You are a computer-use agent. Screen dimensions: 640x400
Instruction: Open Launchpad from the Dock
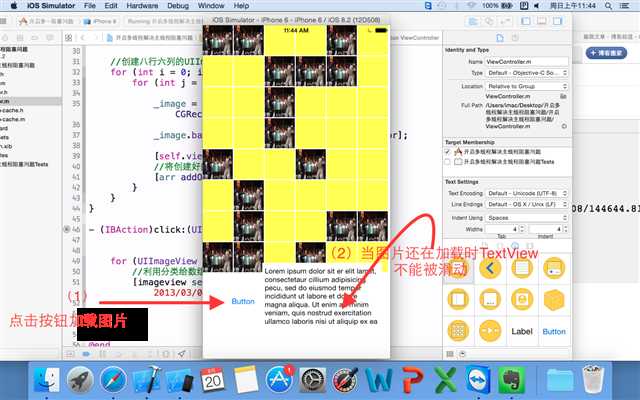[80, 380]
